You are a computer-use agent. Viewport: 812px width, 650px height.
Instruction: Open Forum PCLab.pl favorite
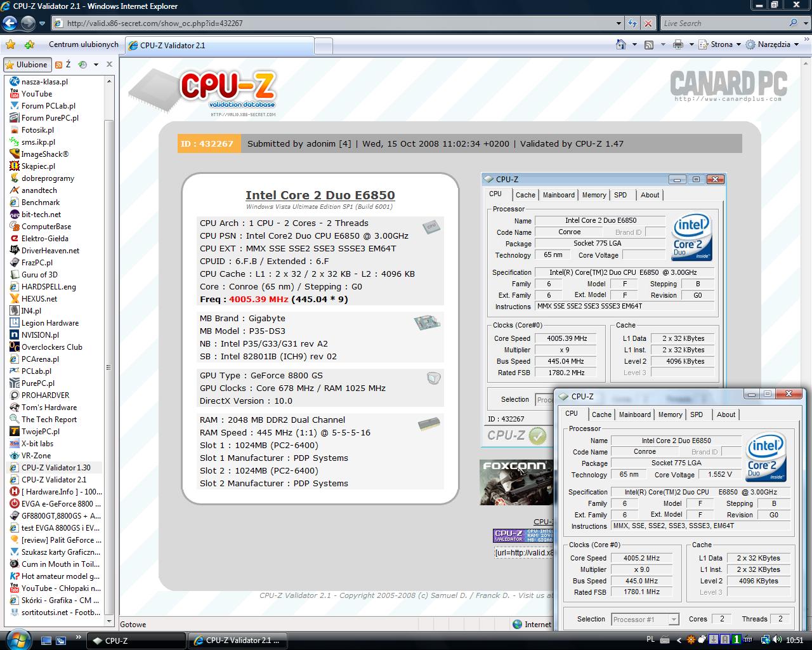[x=48, y=105]
